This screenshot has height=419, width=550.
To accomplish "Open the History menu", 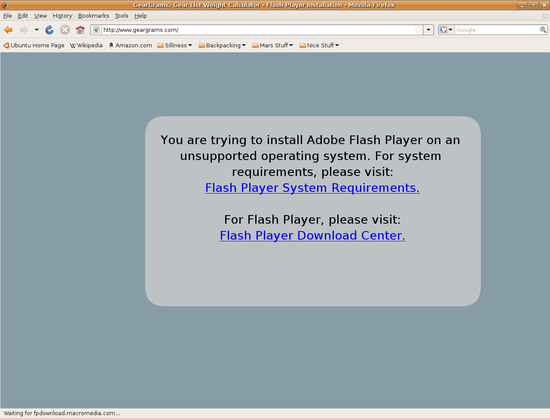I will 62,16.
